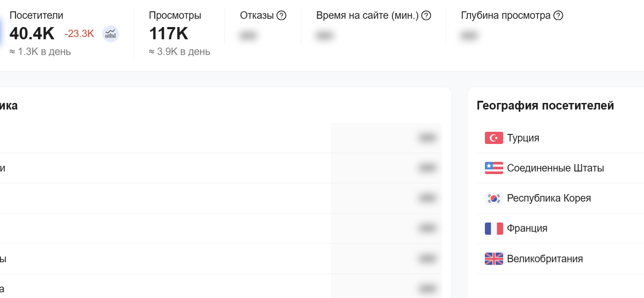
Task: Click the France flag icon
Action: (x=494, y=228)
